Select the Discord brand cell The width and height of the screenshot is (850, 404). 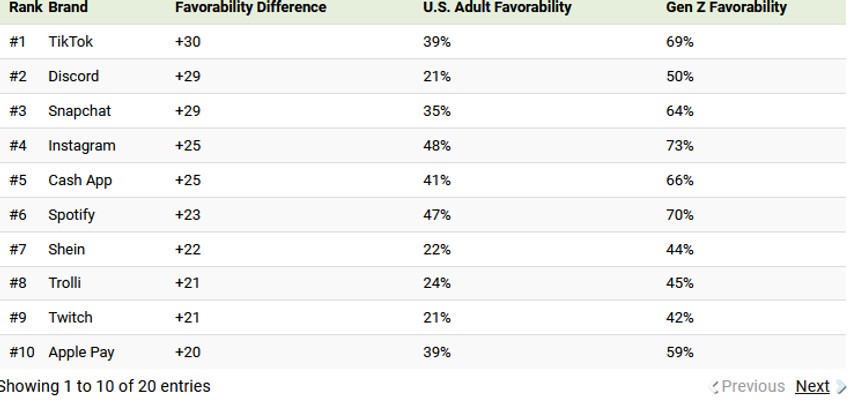pos(73,76)
